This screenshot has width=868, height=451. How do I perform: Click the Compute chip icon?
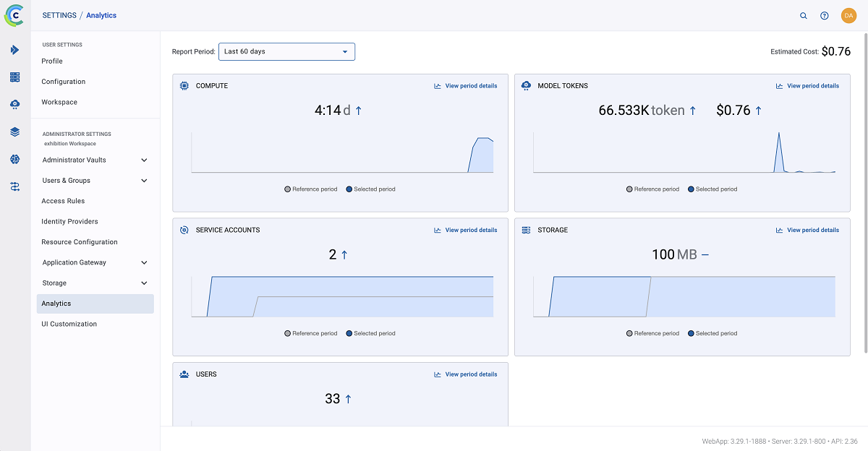[x=184, y=86]
